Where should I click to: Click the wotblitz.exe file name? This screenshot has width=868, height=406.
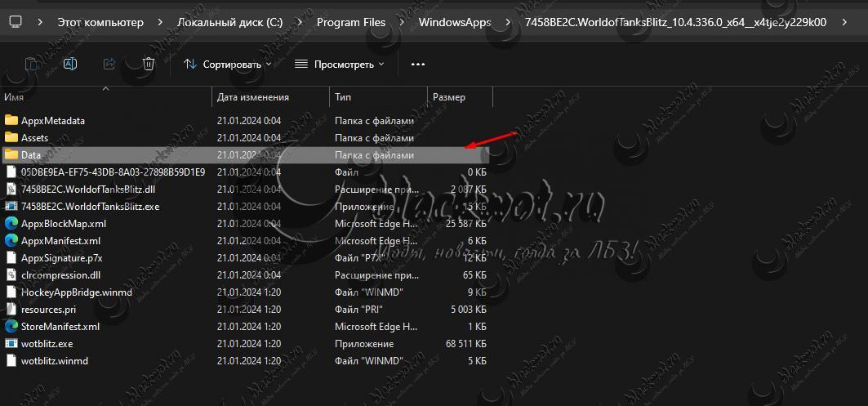[47, 343]
